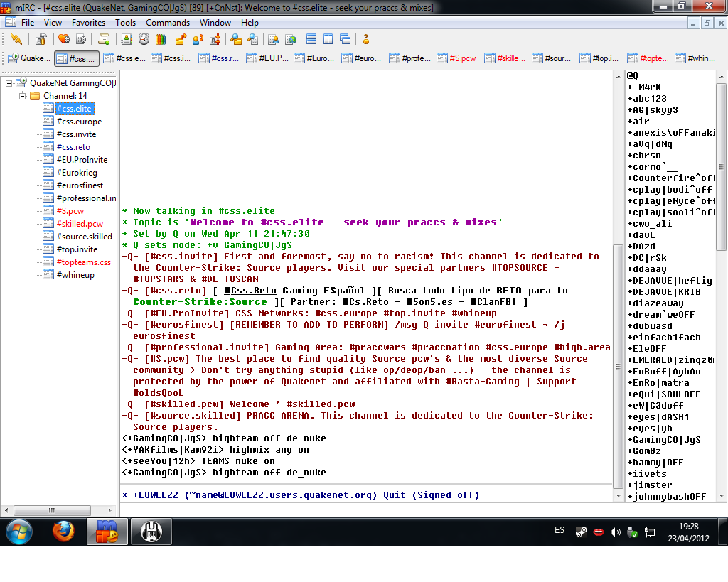
Task: Select #css.invite in the channel tree
Action: click(76, 134)
